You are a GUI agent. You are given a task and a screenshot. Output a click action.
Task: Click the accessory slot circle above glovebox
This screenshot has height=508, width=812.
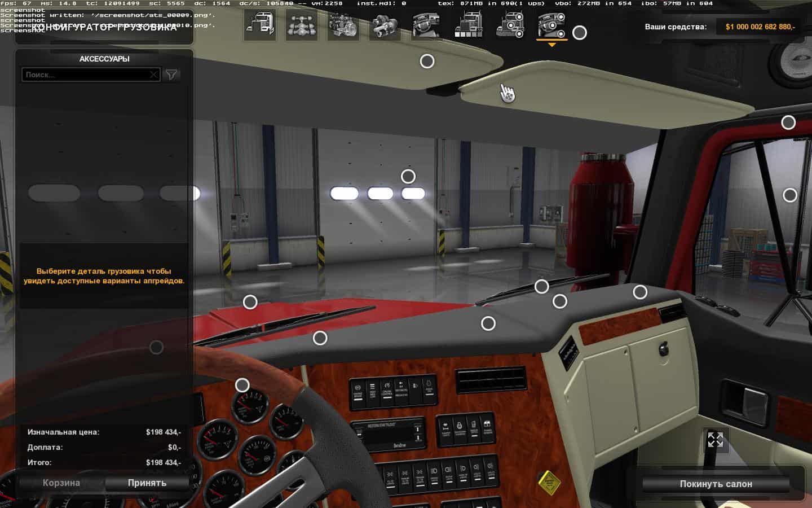[x=639, y=292]
